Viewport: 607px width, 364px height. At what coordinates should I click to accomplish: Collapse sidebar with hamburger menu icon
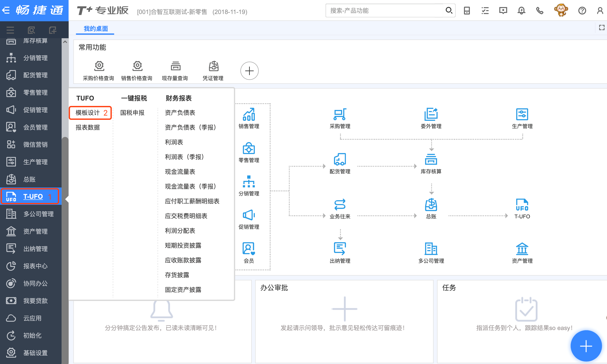pos(10,30)
